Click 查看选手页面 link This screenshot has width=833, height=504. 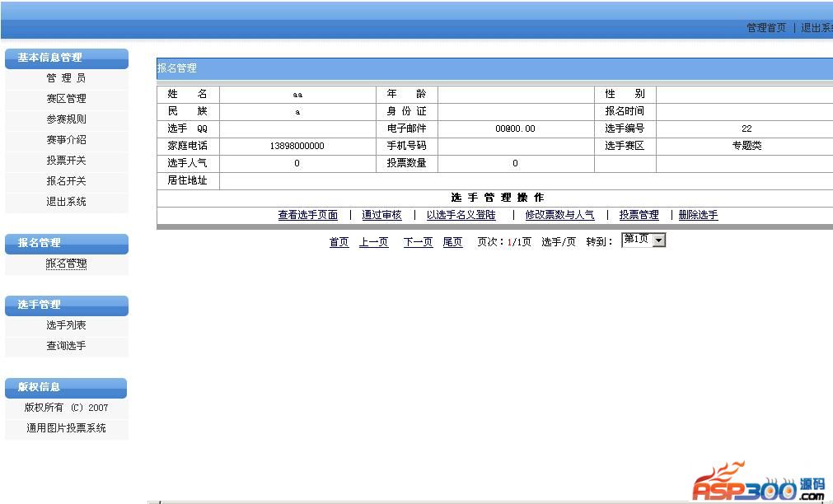point(307,215)
